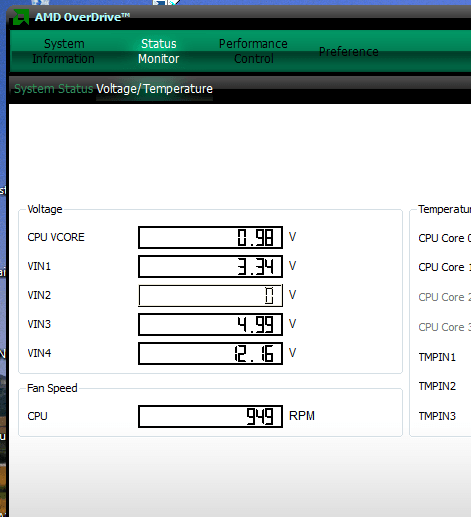The image size is (471, 517).
Task: Open the System Information tab
Action: click(x=63, y=51)
